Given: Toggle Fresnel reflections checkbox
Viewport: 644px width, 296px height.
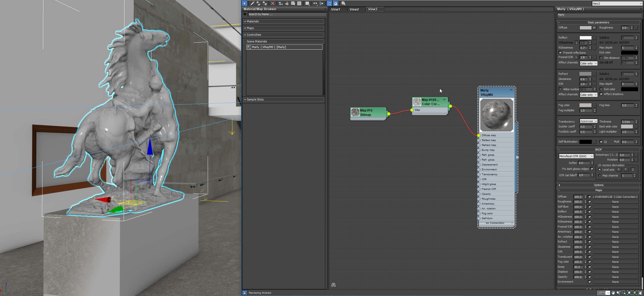Looking at the screenshot, I should click(560, 53).
